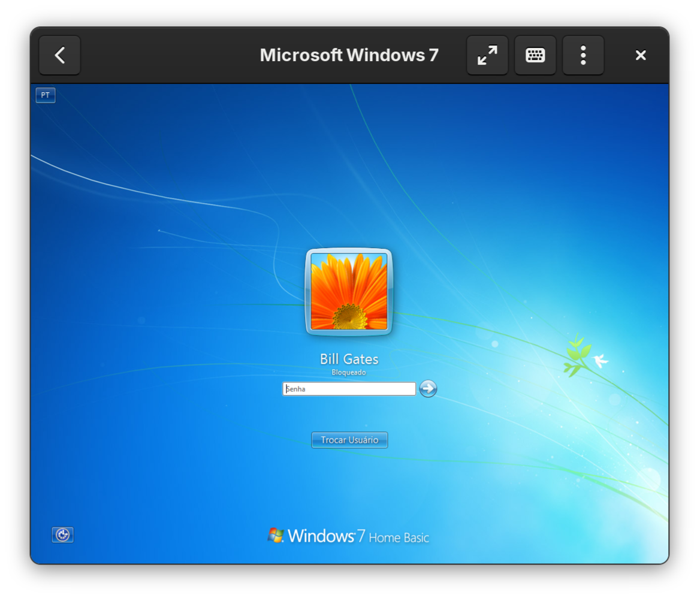
Task: Open the keyboard shortcuts menu
Action: (535, 55)
